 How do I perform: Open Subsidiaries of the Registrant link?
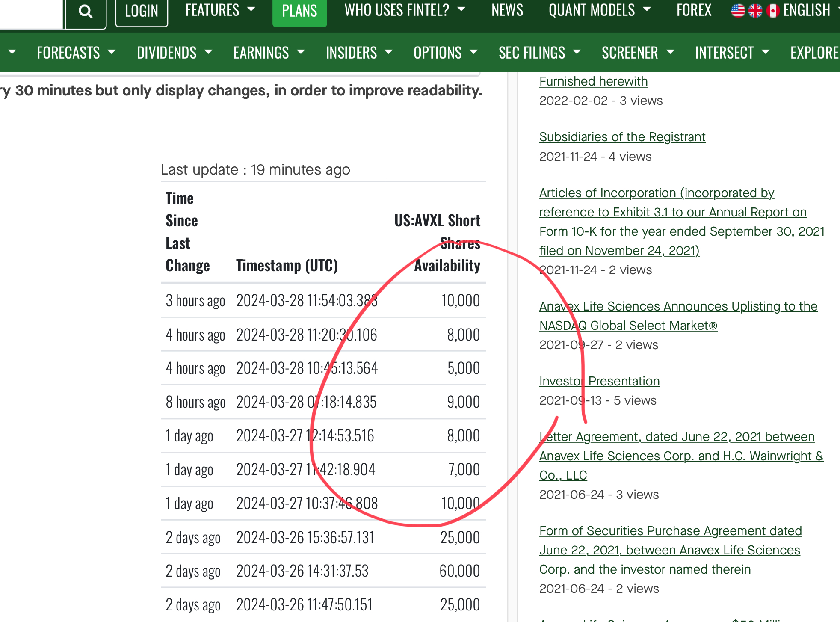tap(622, 137)
